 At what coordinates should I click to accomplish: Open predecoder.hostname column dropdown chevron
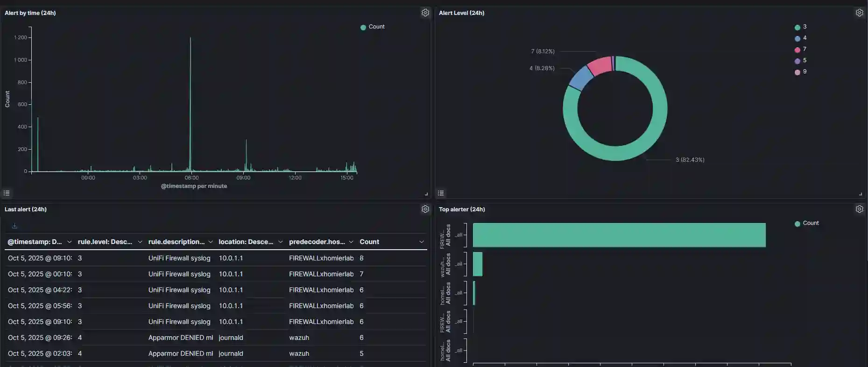click(x=351, y=242)
